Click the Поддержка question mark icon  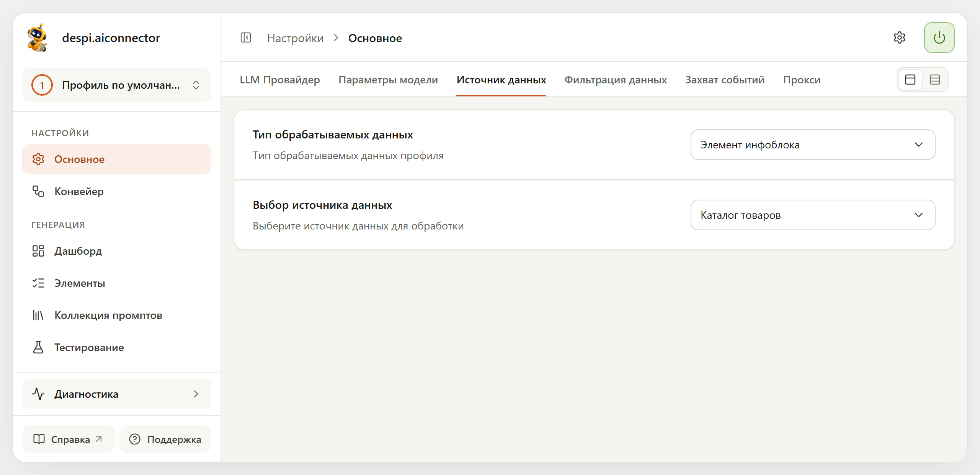coord(135,439)
